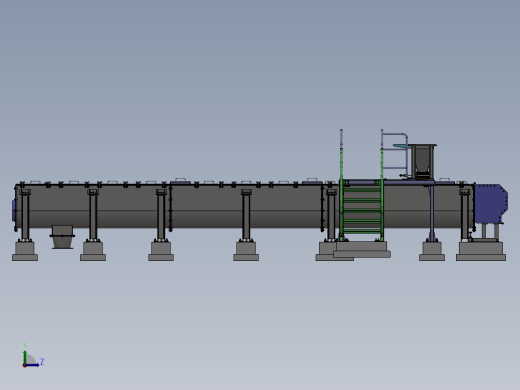The width and height of the screenshot is (520, 390).
Task: Click the discharge chute under the trough
Action: pos(62,237)
